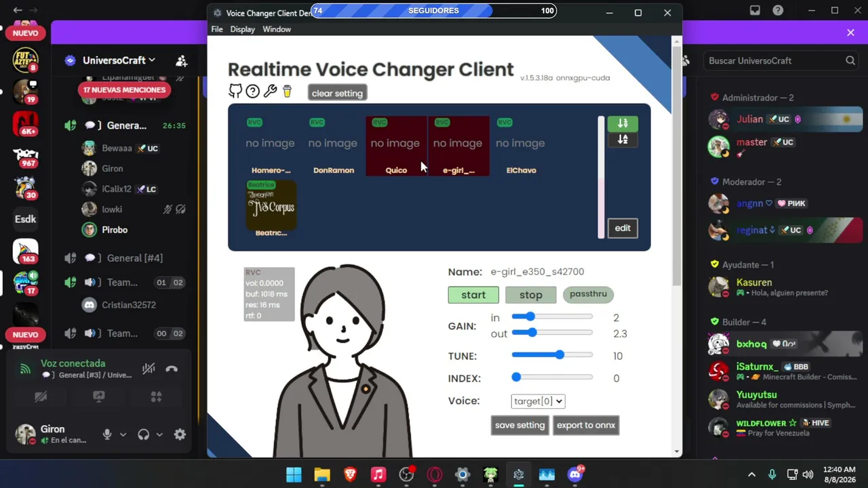Select member Kasuren in Ayudante list
The height and width of the screenshot is (488, 868).
click(785, 287)
